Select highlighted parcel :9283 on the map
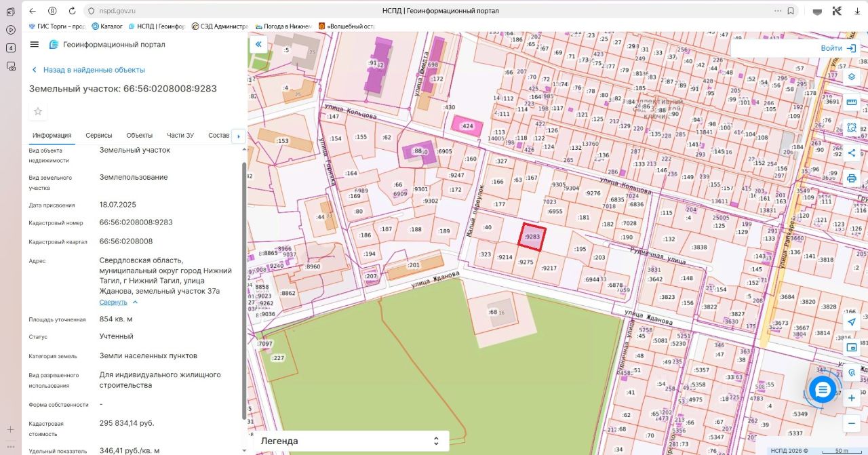This screenshot has width=868, height=455. (532, 237)
